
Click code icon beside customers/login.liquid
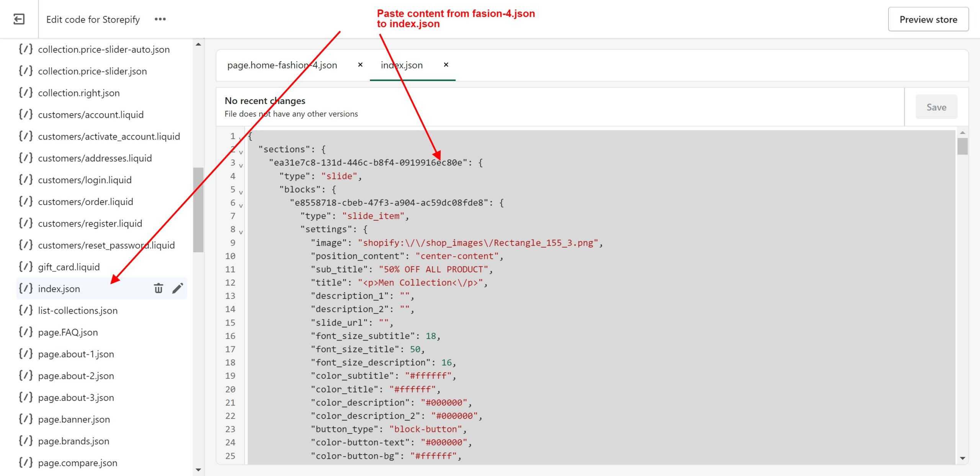pyautogui.click(x=26, y=180)
